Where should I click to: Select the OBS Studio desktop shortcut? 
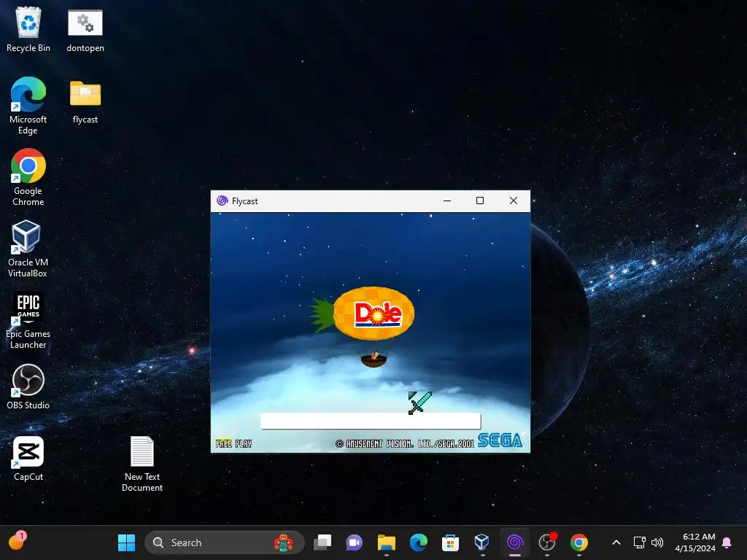(28, 386)
